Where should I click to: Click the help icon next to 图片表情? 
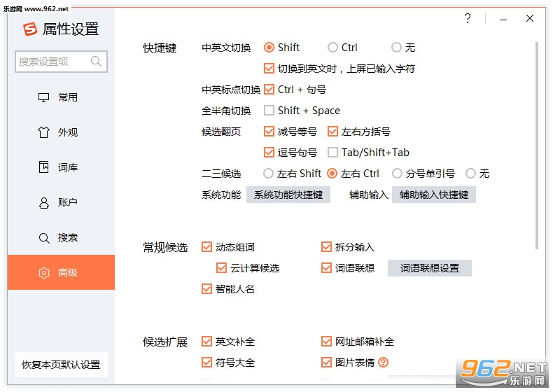(x=383, y=363)
